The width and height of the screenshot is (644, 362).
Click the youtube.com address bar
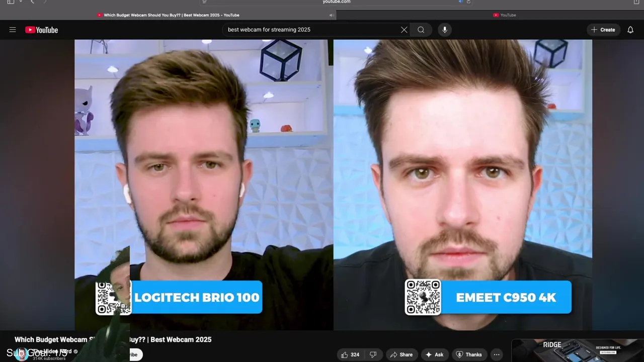tap(337, 2)
